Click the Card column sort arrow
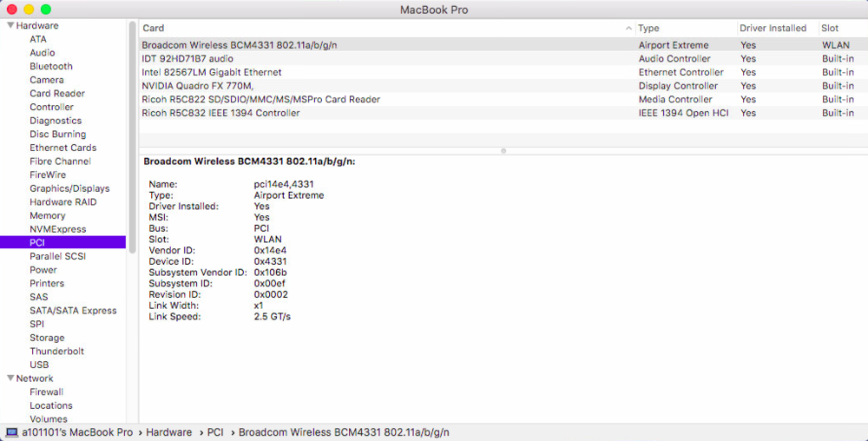 [628, 29]
